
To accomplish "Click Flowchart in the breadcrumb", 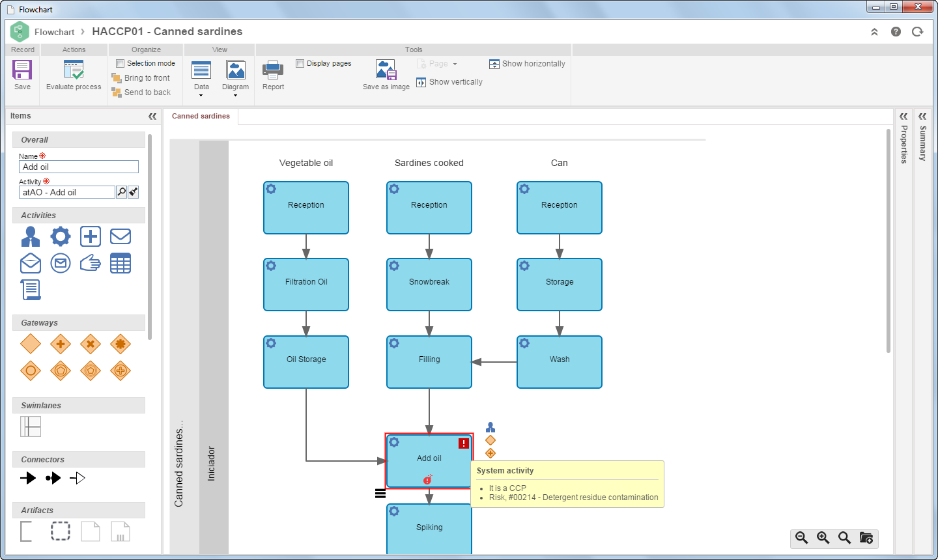I will (x=55, y=32).
